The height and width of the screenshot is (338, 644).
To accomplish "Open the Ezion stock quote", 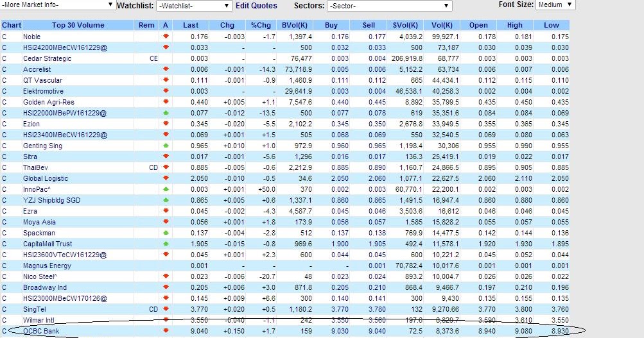I will click(x=31, y=124).
